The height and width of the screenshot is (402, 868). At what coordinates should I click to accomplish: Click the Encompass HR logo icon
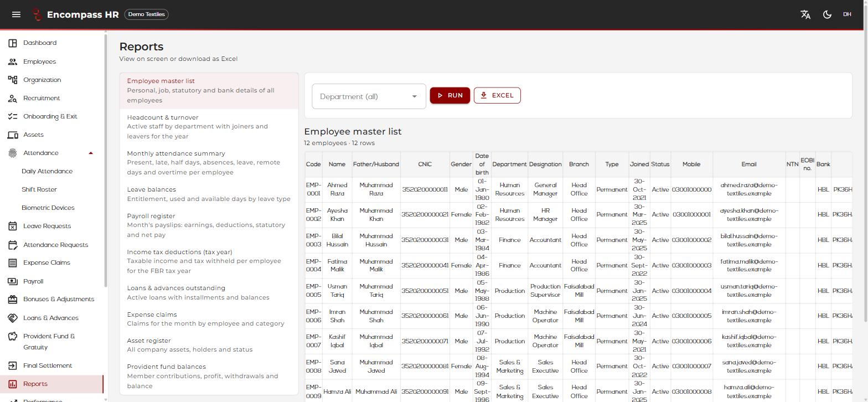pos(37,14)
